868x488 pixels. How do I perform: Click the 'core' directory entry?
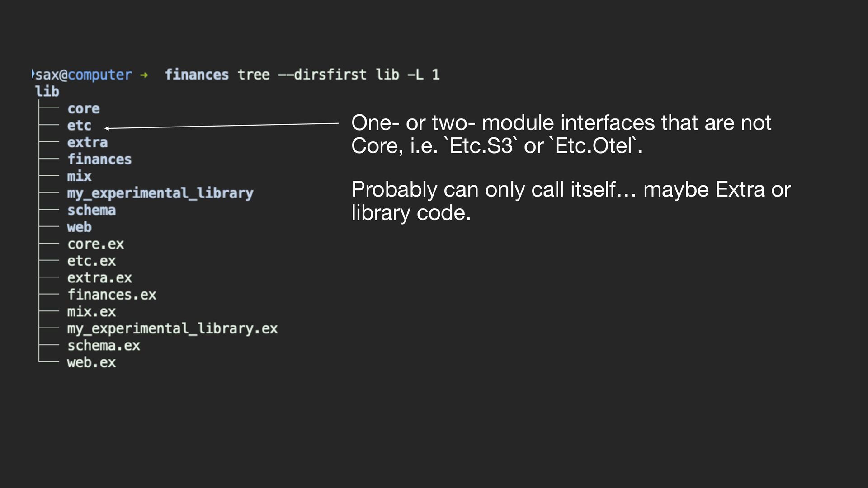[83, 108]
